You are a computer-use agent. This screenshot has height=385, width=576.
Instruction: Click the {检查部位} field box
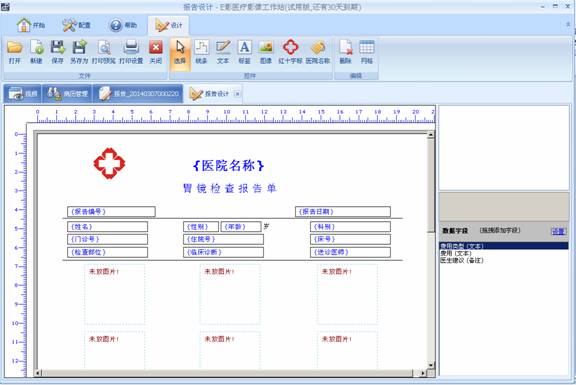pos(107,252)
